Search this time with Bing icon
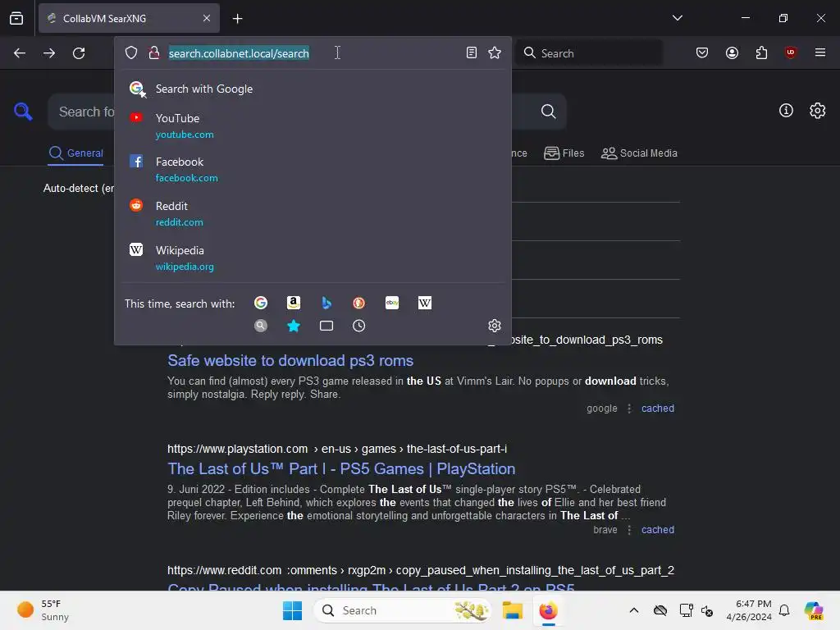 pos(326,304)
